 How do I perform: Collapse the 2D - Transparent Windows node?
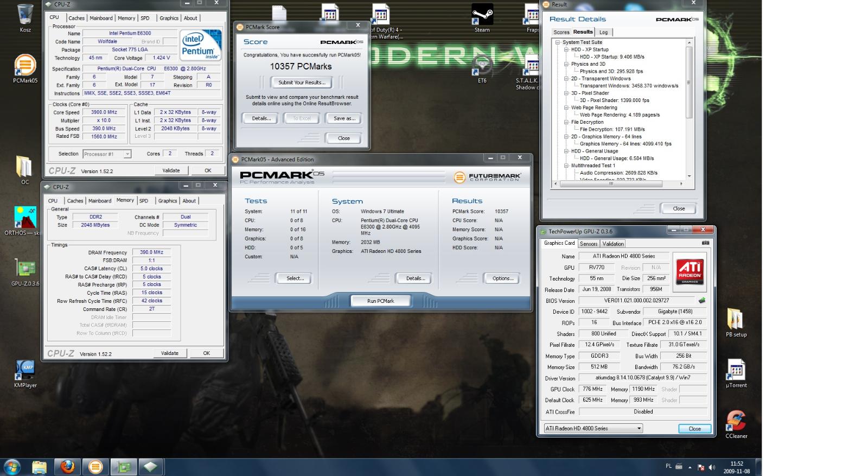566,79
